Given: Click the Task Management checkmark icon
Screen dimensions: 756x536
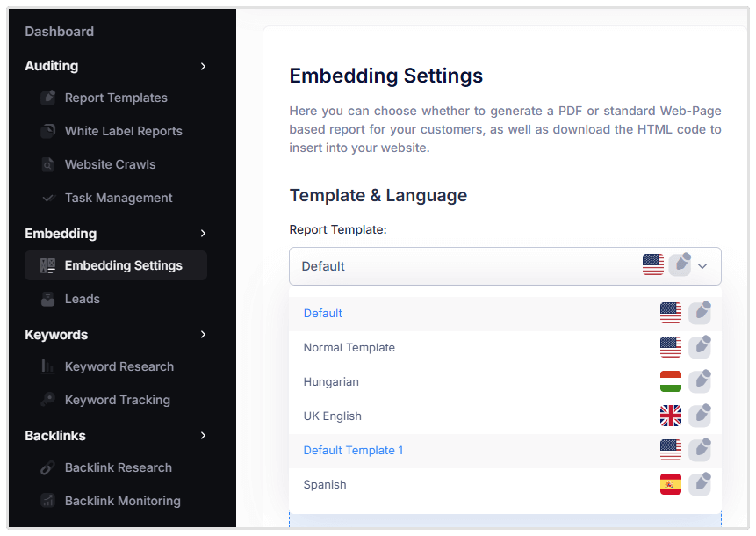Looking at the screenshot, I should pos(48,198).
